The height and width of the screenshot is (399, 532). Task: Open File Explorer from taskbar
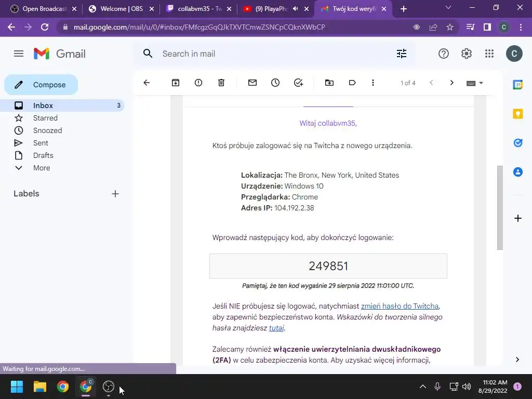click(x=39, y=387)
